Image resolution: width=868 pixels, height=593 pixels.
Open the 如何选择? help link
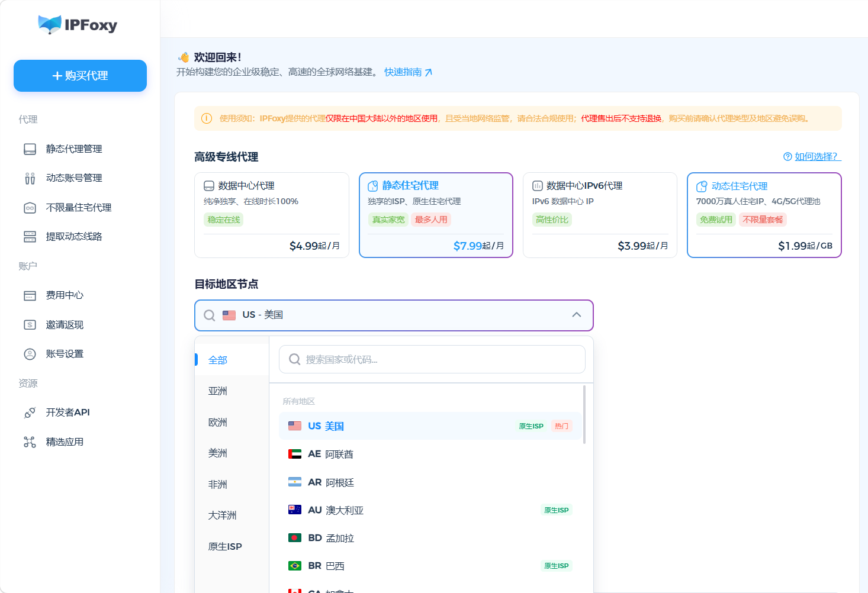[x=816, y=157]
